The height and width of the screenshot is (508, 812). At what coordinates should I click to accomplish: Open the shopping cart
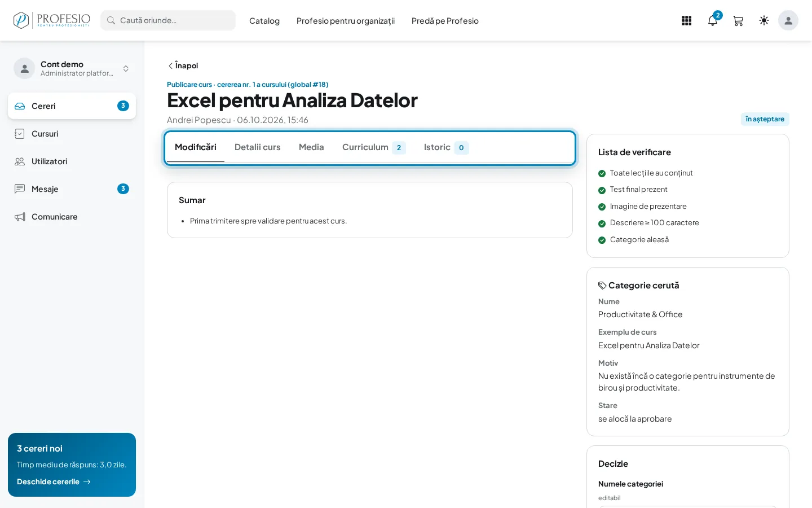click(738, 21)
